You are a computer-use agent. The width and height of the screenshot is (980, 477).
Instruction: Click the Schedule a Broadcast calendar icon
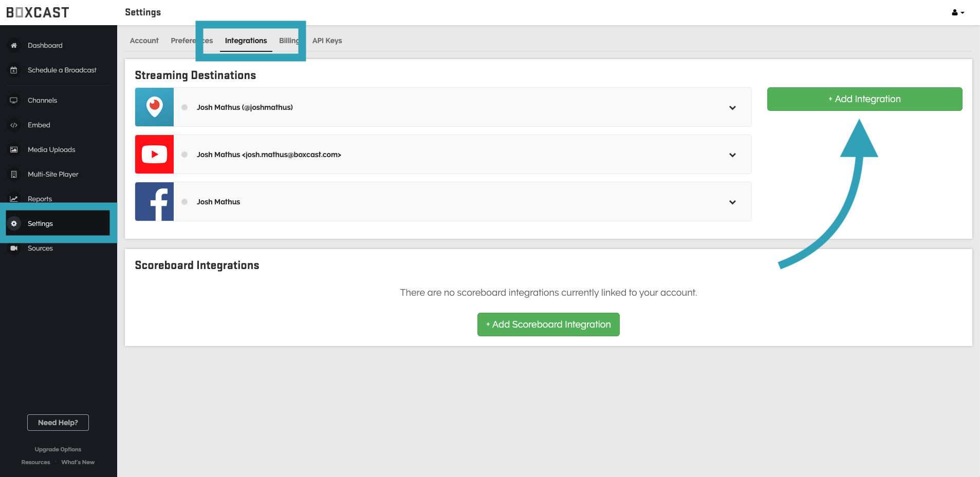click(14, 70)
